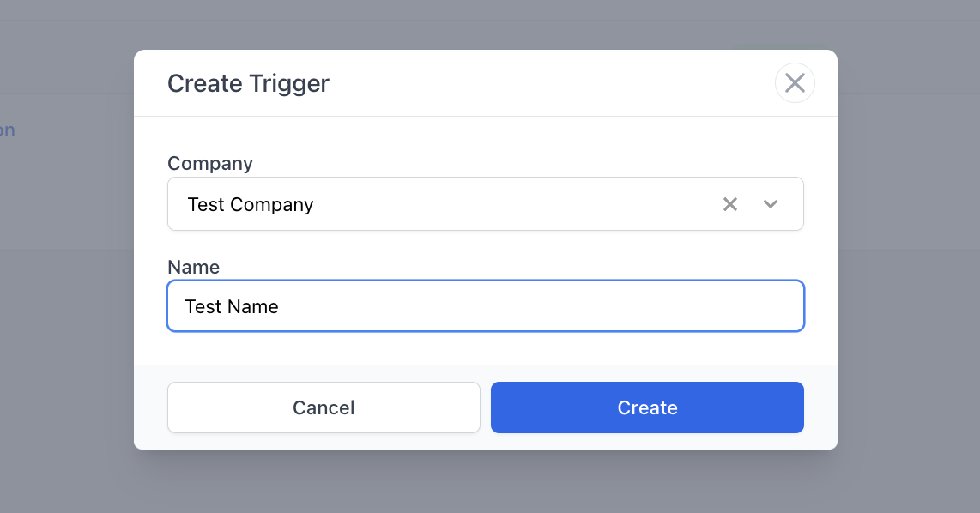Click the Test Company selected value
The height and width of the screenshot is (513, 980).
(x=251, y=205)
